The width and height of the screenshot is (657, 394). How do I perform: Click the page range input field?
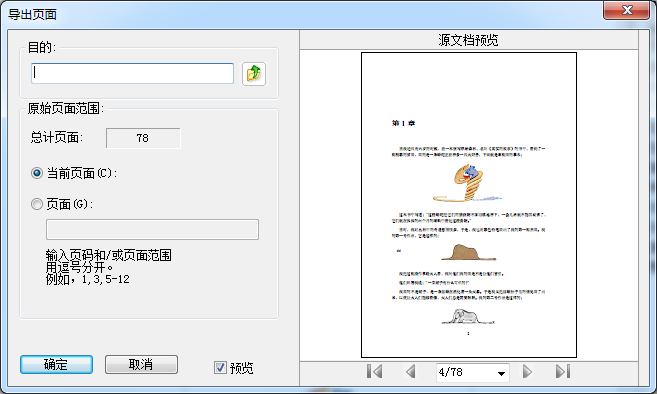click(x=153, y=229)
